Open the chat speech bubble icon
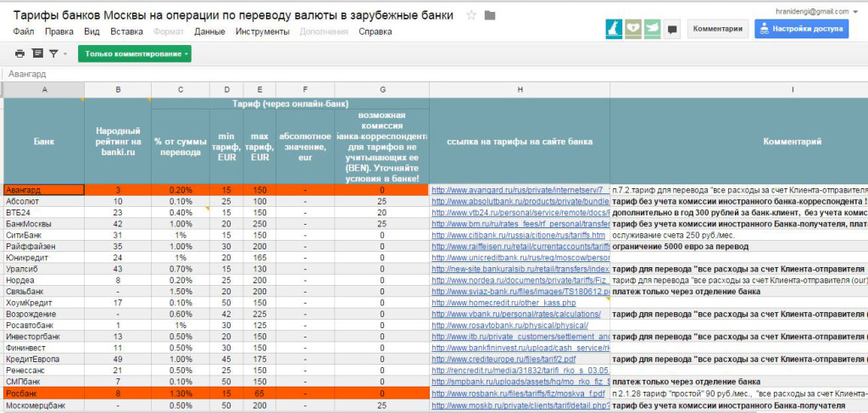 click(x=672, y=29)
